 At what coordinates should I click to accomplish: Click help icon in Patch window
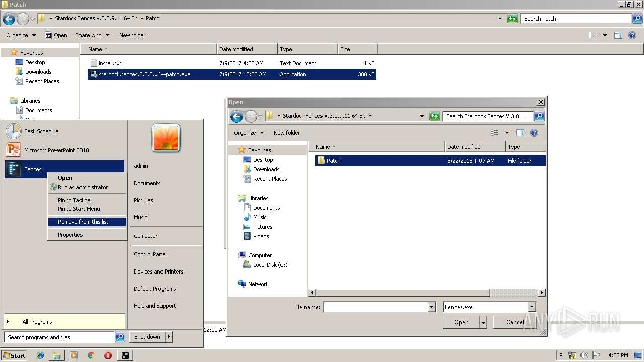632,35
